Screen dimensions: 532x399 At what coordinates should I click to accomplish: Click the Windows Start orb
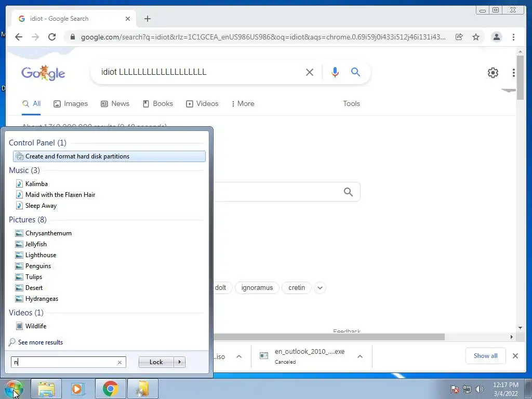pos(14,389)
